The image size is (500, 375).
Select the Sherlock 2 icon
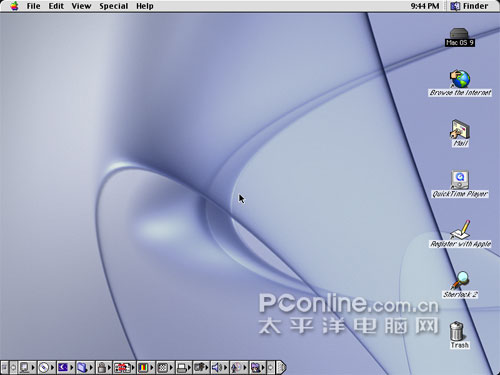click(x=460, y=285)
